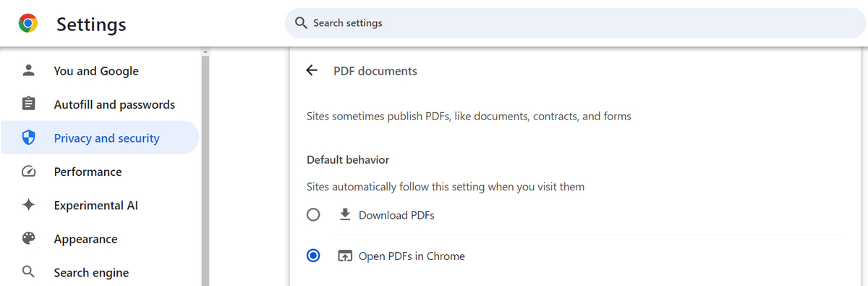The image size is (868, 286).
Task: Select the Download PDFs radio button
Action: pos(313,215)
